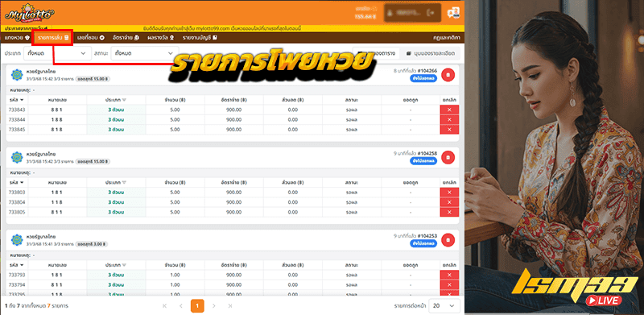The height and width of the screenshot is (315, 644).
Task: Switch to มุมมองรายละเอียด view
Action: 431,53
